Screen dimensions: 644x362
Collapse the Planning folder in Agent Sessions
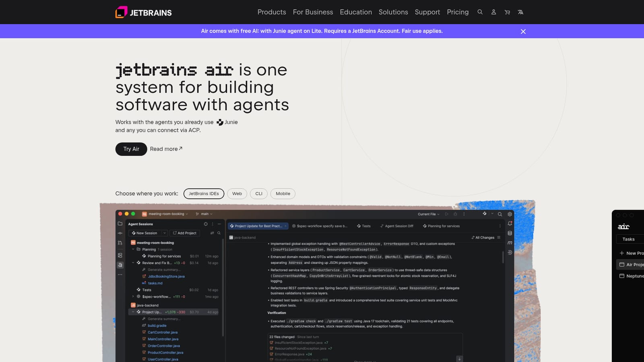tap(133, 249)
